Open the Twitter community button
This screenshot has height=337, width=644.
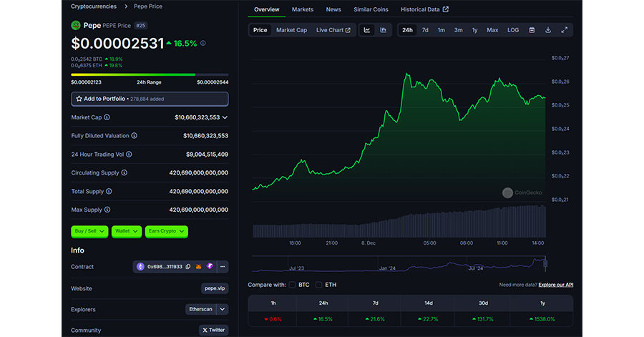coord(213,330)
